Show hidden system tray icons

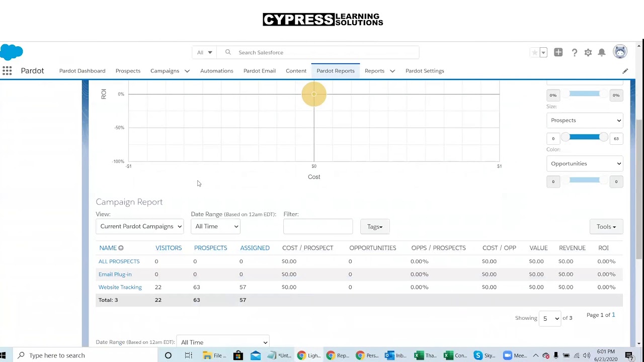click(535, 355)
